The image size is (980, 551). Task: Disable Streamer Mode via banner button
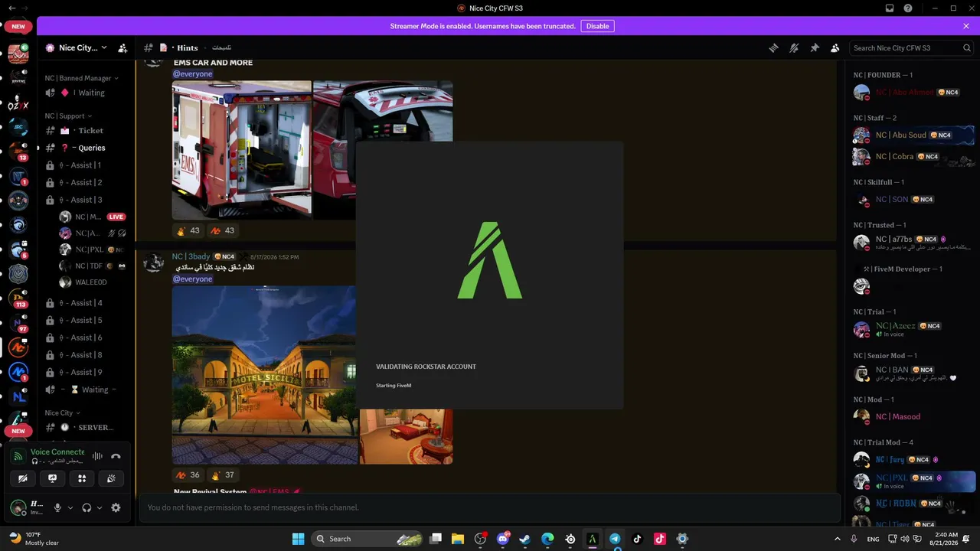(597, 26)
